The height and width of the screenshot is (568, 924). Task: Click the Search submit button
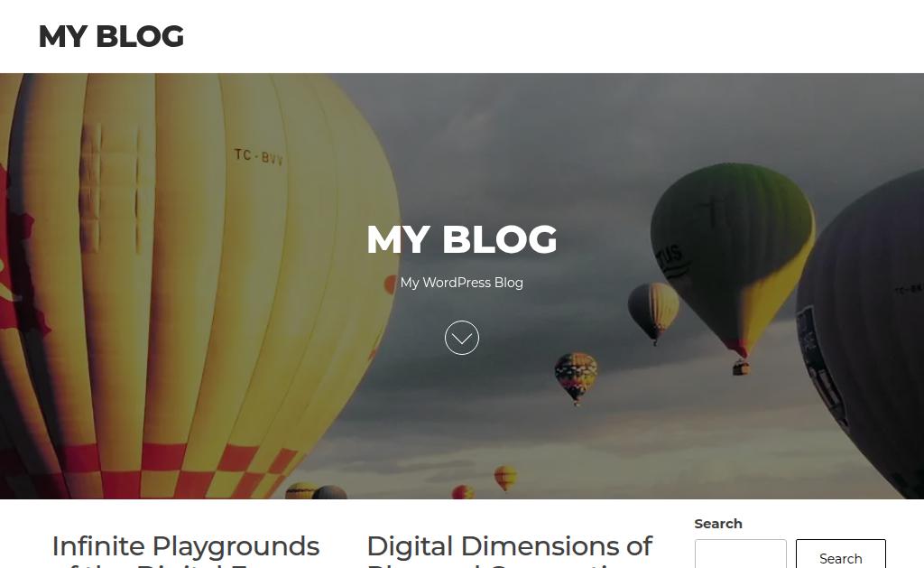pyautogui.click(x=840, y=554)
